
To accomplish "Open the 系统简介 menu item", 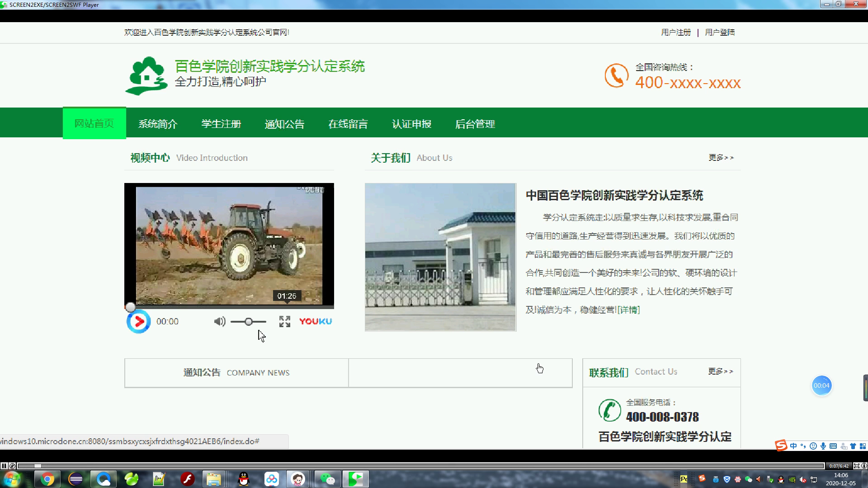I will click(158, 124).
